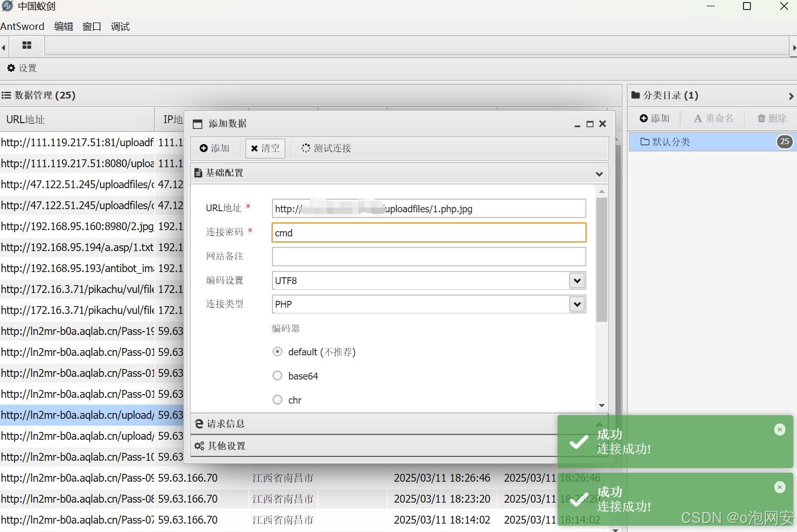Click 添加 button in 添加数据 dialog
The image size is (797, 532).
(x=214, y=148)
